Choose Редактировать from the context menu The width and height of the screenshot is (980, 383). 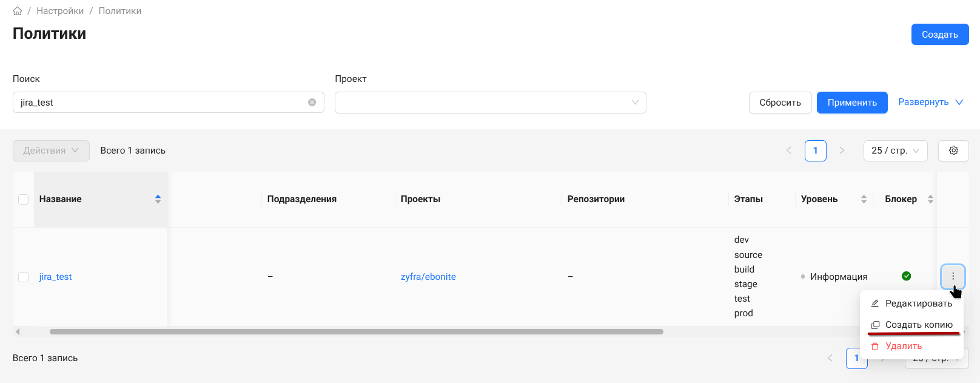click(x=918, y=303)
